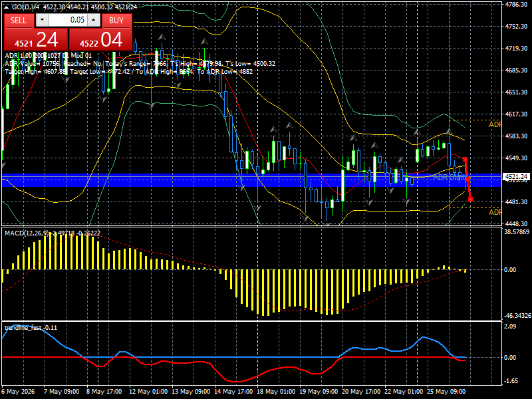Click the 0.00 level on the MACD scale
The image size is (532, 399).
(x=510, y=270)
